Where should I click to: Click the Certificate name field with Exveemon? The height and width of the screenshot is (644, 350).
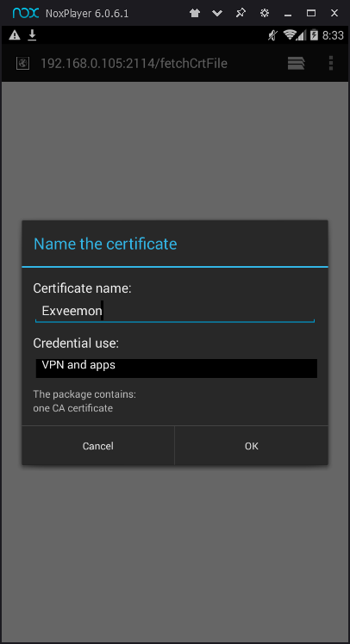point(175,311)
